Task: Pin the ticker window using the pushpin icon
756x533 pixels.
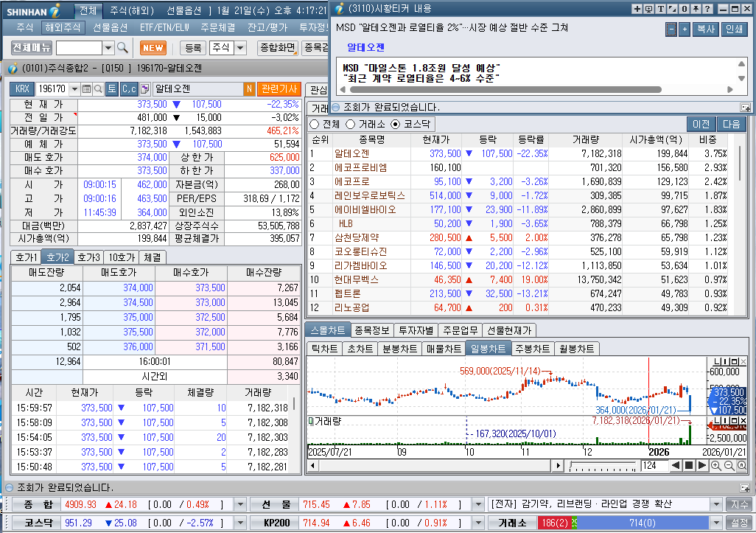Action: (696, 9)
